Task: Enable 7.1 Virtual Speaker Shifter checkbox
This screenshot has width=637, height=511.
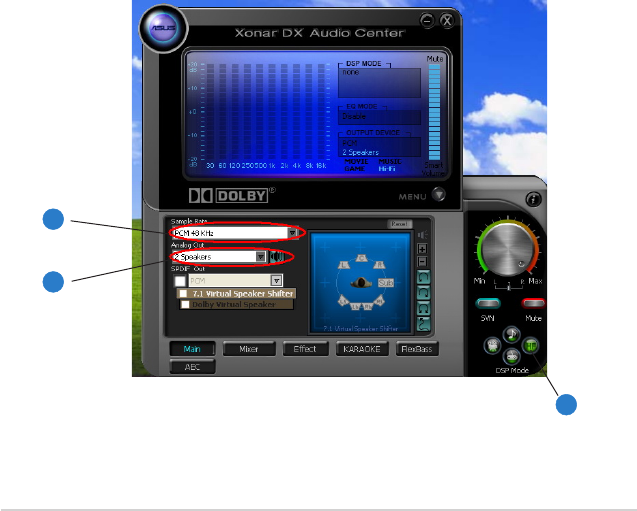Action: [183, 293]
